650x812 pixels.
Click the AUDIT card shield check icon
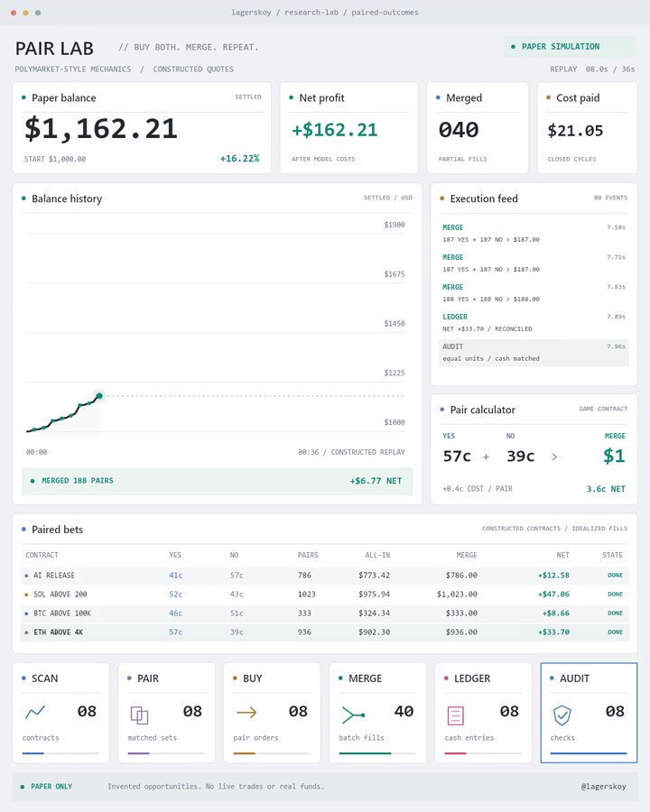[562, 715]
